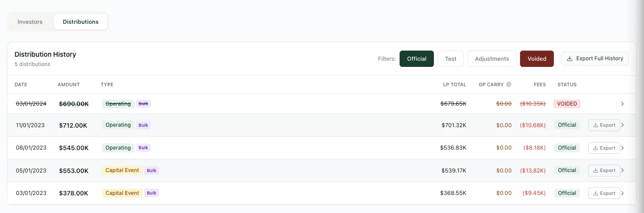Enable the Adjustments filter

point(491,59)
